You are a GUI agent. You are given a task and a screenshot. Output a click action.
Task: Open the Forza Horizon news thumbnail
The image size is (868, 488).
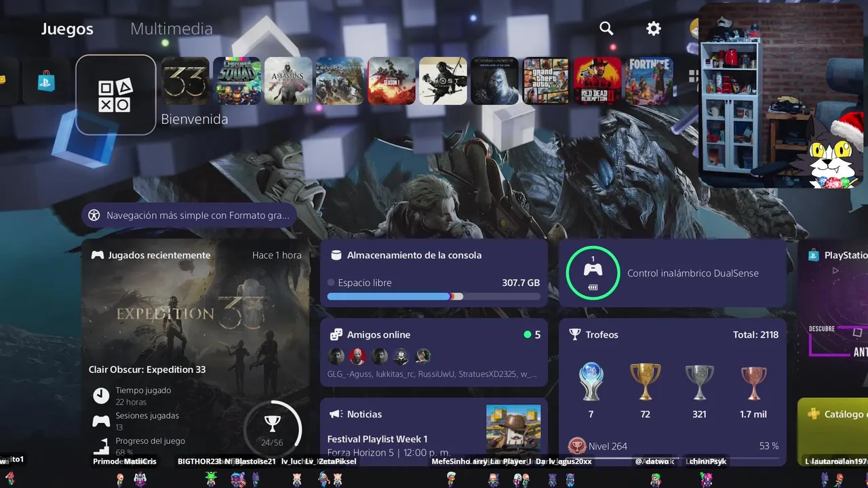coord(513,430)
